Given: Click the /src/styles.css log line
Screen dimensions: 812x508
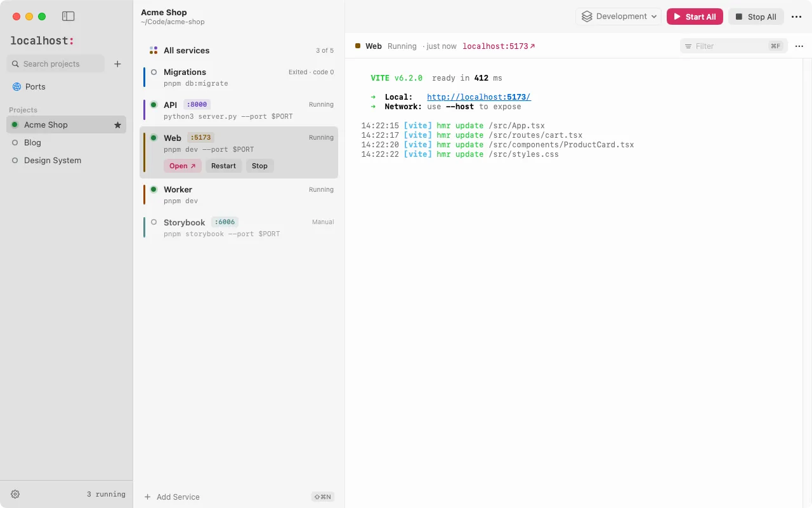Looking at the screenshot, I should click(x=460, y=154).
